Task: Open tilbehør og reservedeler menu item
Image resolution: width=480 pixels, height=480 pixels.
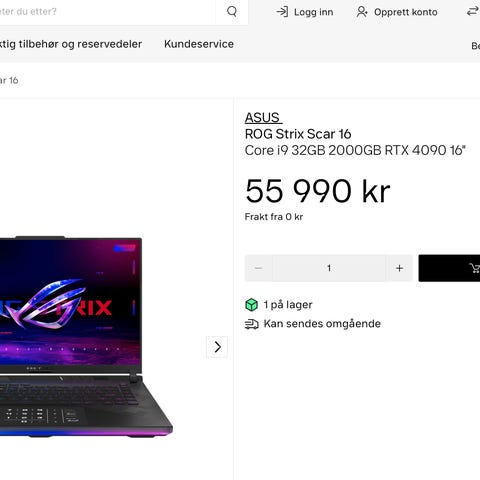Action: tap(71, 44)
